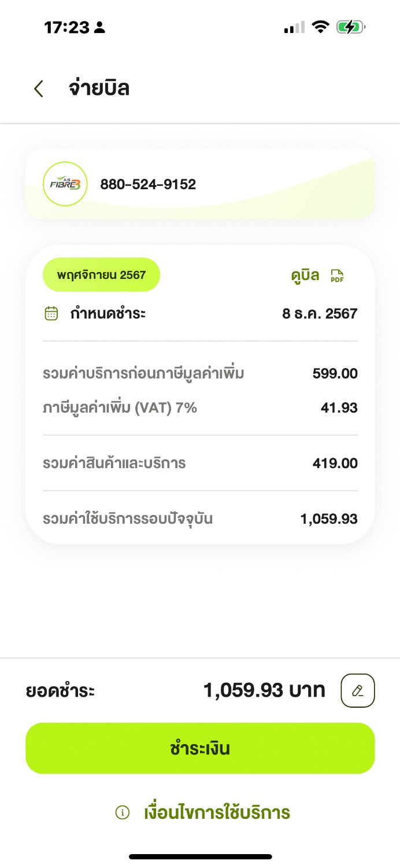Open the PDF bill icon

[x=336, y=275]
